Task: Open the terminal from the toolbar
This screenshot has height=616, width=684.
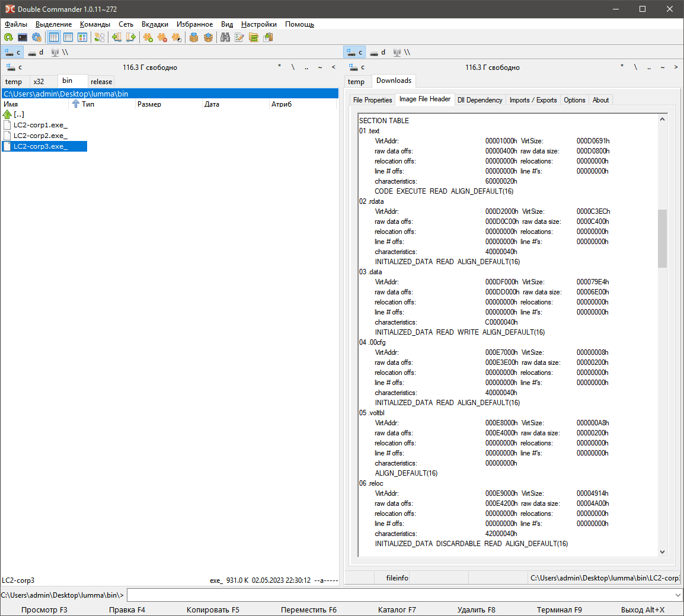Action: 23,37
